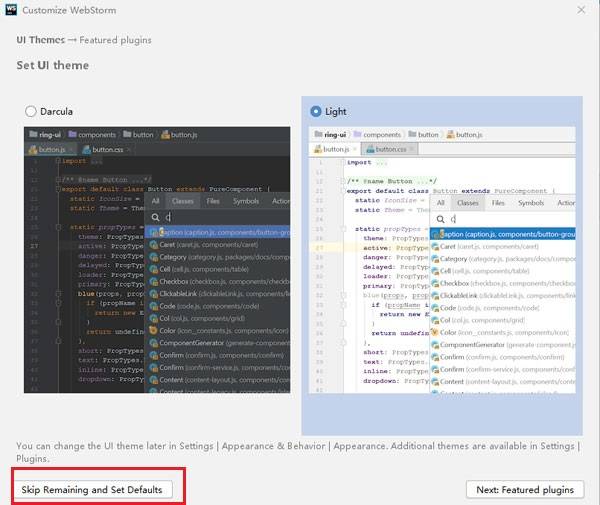Click the ring-ui folder icon in Darcula preview
This screenshot has height=505, width=600.
pyautogui.click(x=33, y=134)
